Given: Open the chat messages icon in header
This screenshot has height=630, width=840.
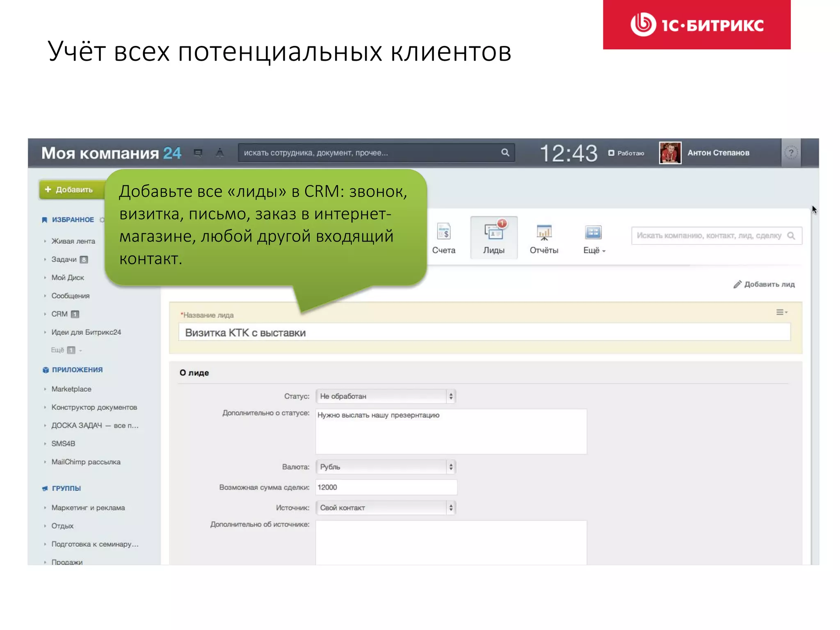Looking at the screenshot, I should pos(198,153).
